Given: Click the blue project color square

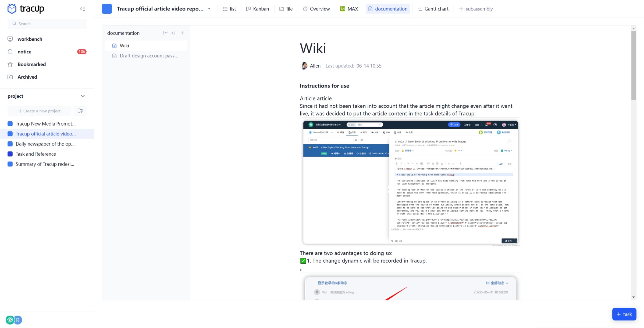Looking at the screenshot, I should [x=107, y=9].
